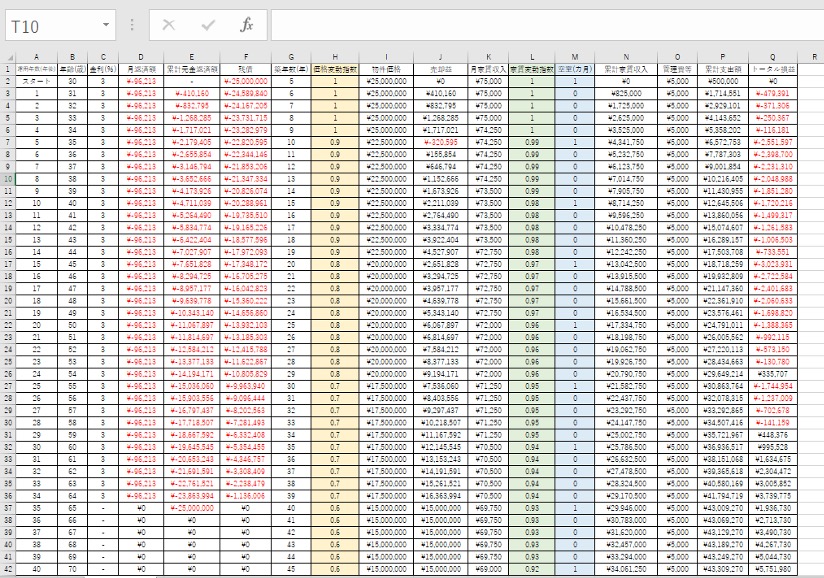Select row 42 header
824x578 pixels.
[8, 569]
